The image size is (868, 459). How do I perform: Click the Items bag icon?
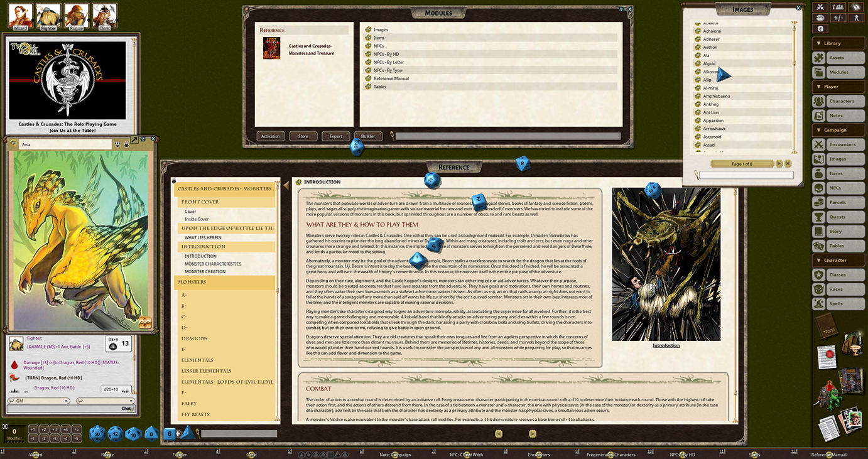(x=818, y=173)
